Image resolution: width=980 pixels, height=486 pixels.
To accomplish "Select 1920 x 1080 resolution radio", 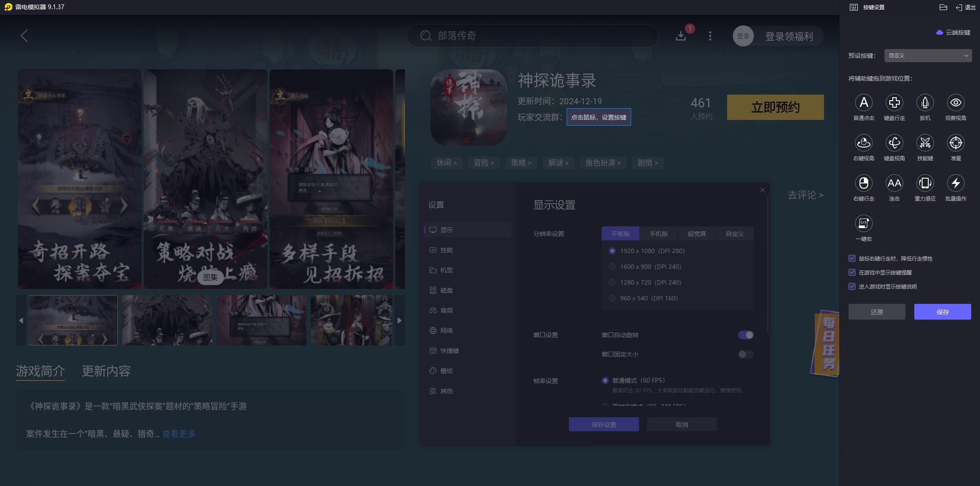I will [612, 251].
